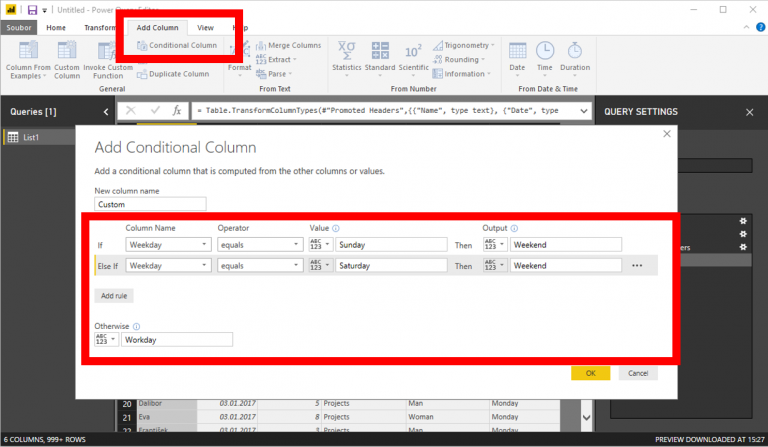
Task: Click the Date column icon
Action: coord(517,50)
